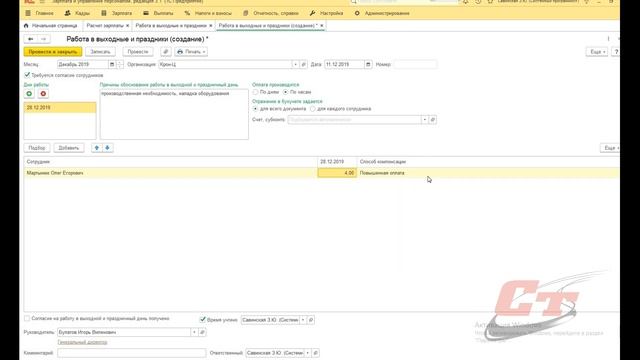Click Способ компенсации column header
The width and height of the screenshot is (640, 360).
tap(488, 162)
